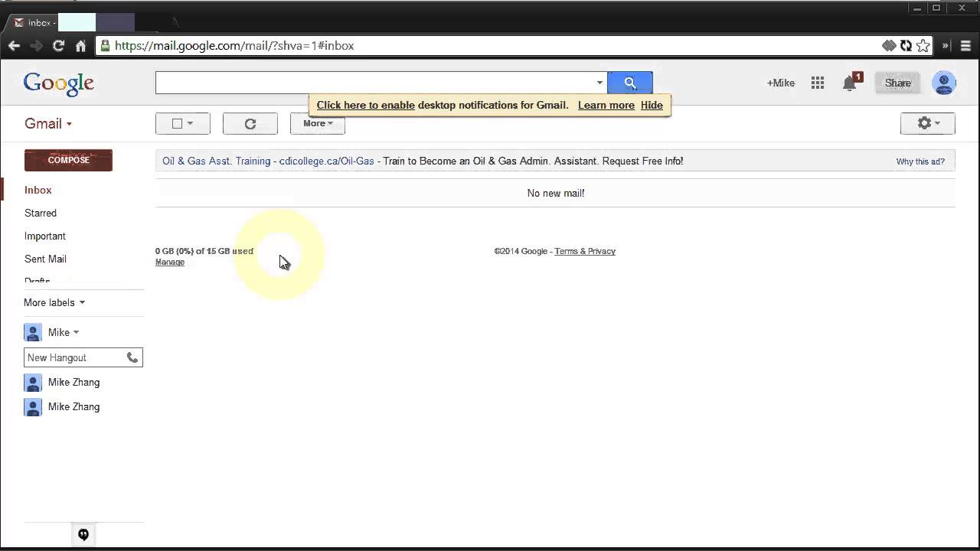Go to the browser home icon
The width and height of the screenshot is (980, 551).
(x=80, y=46)
